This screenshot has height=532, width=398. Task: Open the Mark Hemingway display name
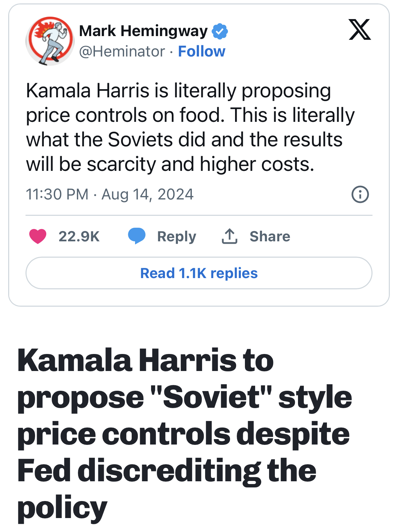click(x=143, y=31)
